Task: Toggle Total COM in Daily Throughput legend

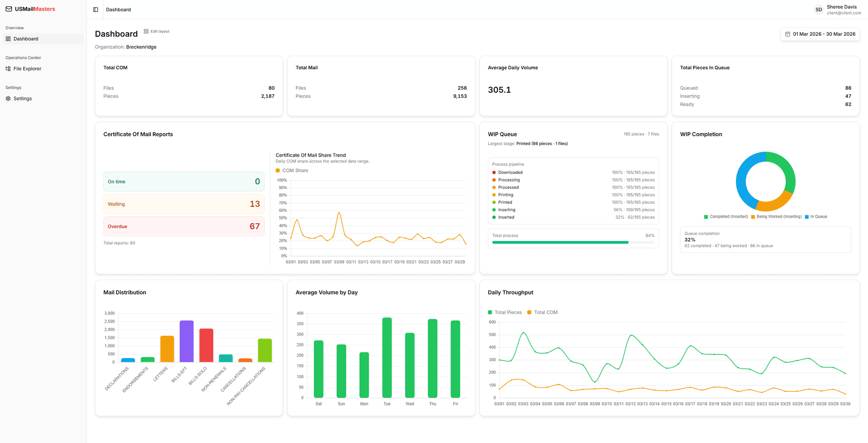Action: click(x=542, y=312)
